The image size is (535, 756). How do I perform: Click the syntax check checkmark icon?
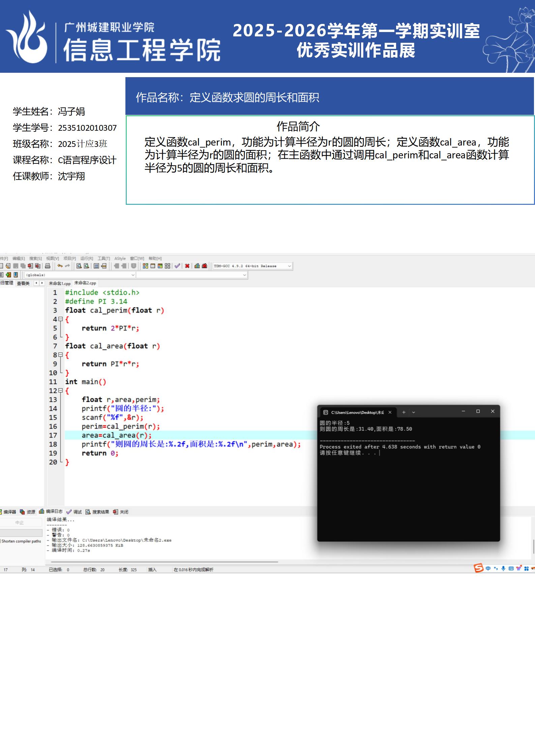coord(177,266)
